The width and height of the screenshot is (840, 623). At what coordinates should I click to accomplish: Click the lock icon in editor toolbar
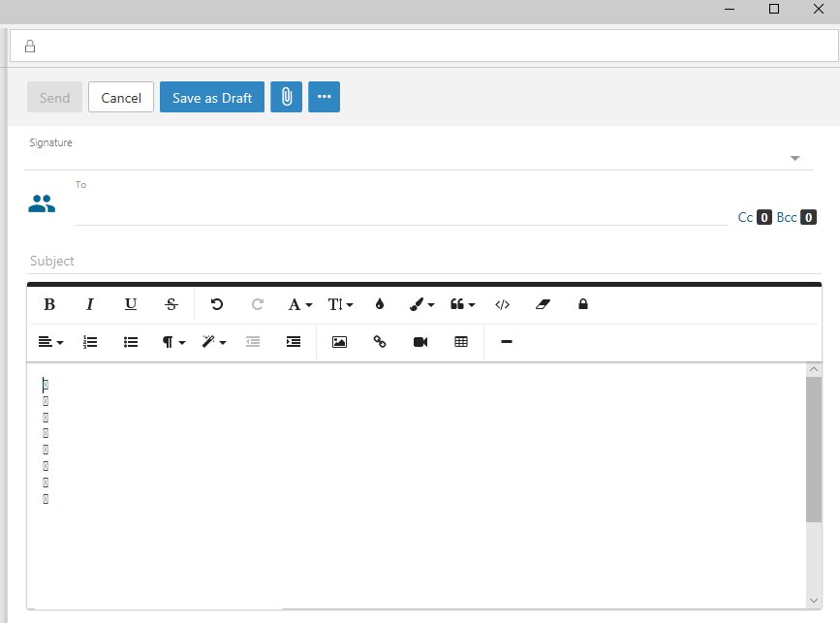583,304
